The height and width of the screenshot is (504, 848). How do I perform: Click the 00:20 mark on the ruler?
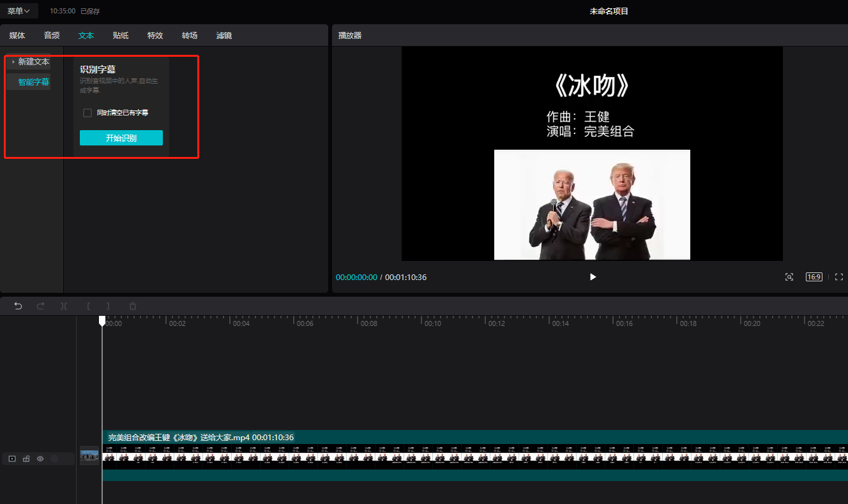(x=752, y=323)
